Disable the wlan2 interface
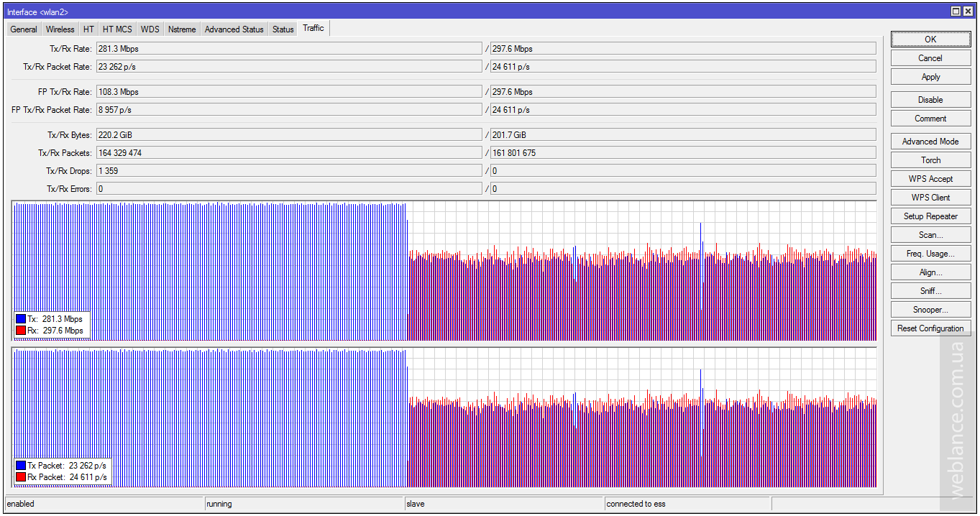Viewport: 980px width, 516px height. point(930,100)
